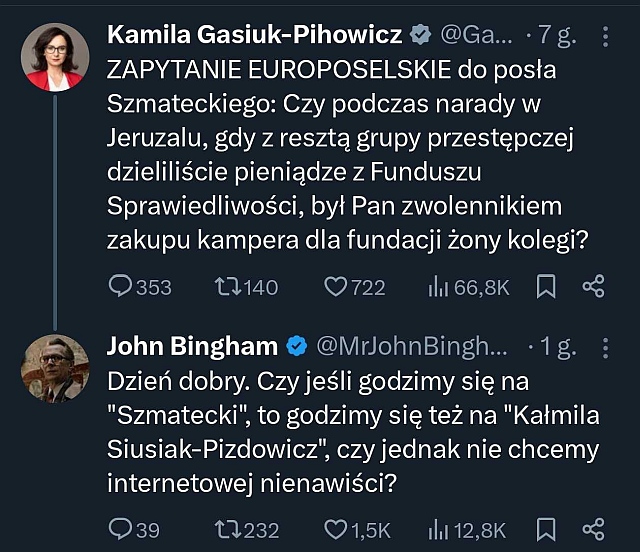
Task: Retweet Kamila Gasiuk-Pihowicz's post
Action: [x=229, y=288]
